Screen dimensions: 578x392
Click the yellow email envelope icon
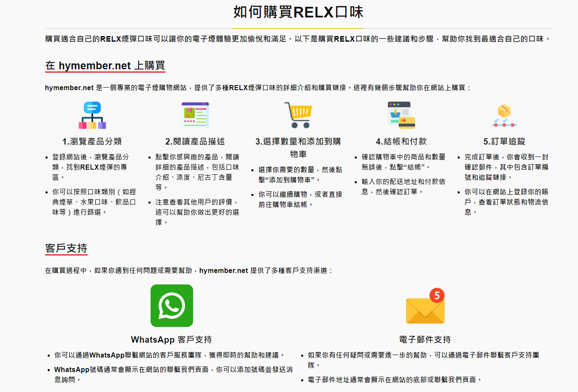coord(425,310)
